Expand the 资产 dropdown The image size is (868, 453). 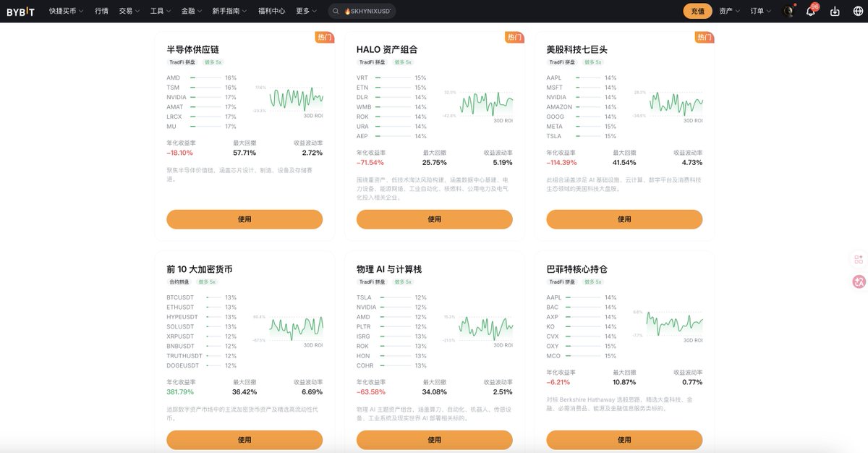coord(729,11)
